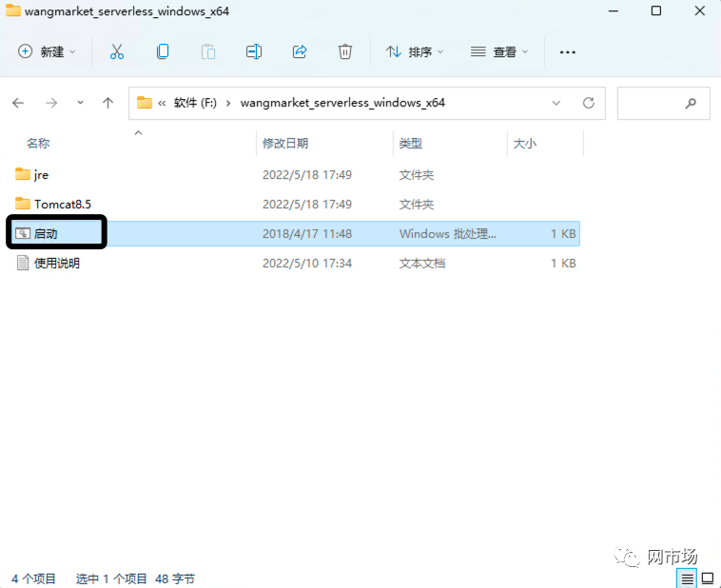
Task: Click the Copy icon in toolbar
Action: 163,51
